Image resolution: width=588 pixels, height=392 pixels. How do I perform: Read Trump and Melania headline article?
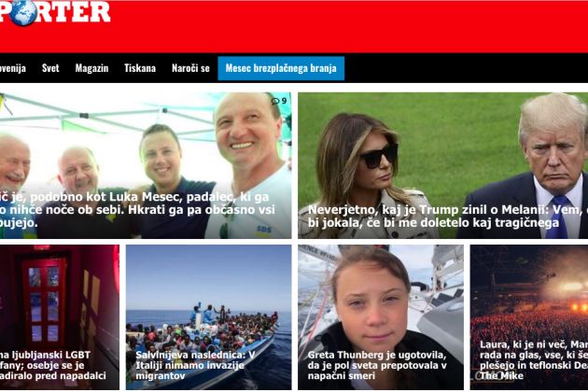pyautogui.click(x=448, y=217)
